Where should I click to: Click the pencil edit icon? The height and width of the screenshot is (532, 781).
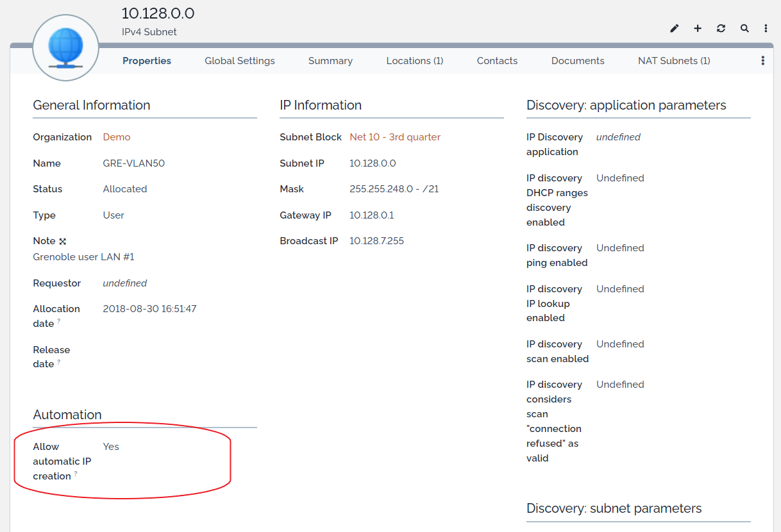click(x=674, y=28)
